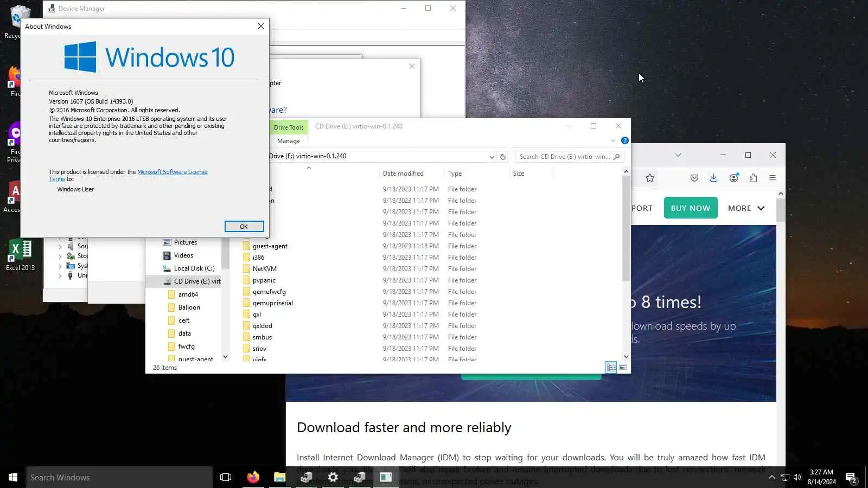Expand the Device Manager node starting with Uni
The height and width of the screenshot is (488, 868).
click(x=60, y=276)
